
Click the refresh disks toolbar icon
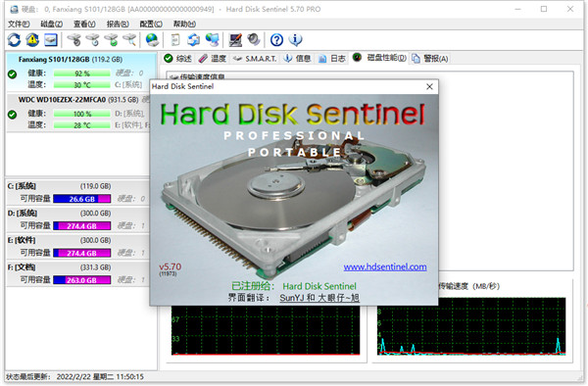coord(15,40)
